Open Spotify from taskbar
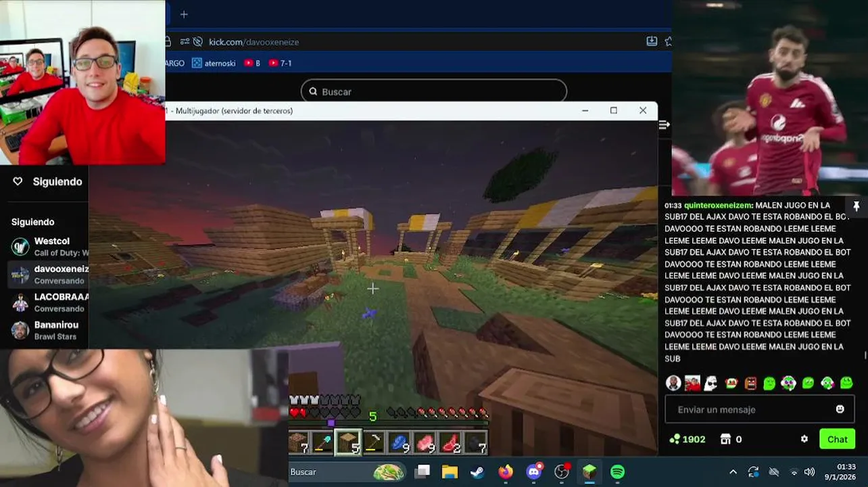 [x=617, y=471]
